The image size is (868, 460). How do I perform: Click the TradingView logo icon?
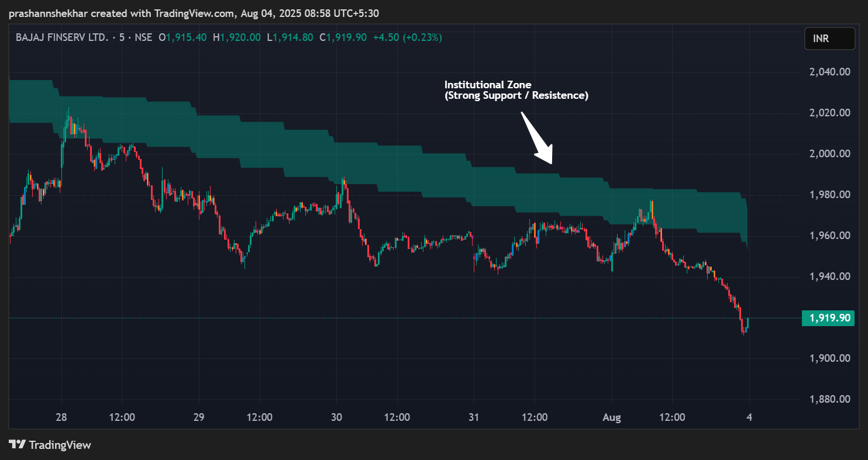18,445
